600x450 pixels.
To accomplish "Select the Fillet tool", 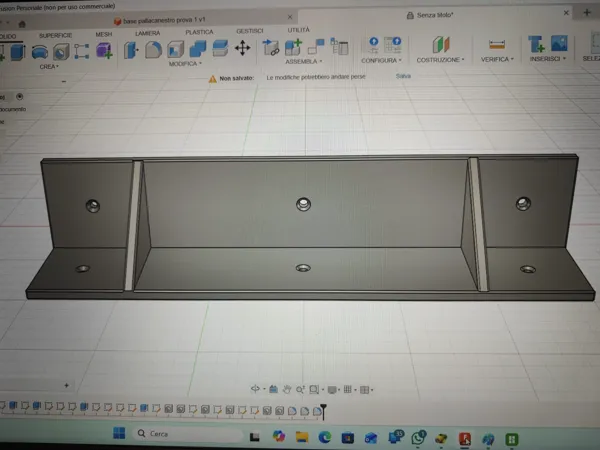I will pos(153,50).
